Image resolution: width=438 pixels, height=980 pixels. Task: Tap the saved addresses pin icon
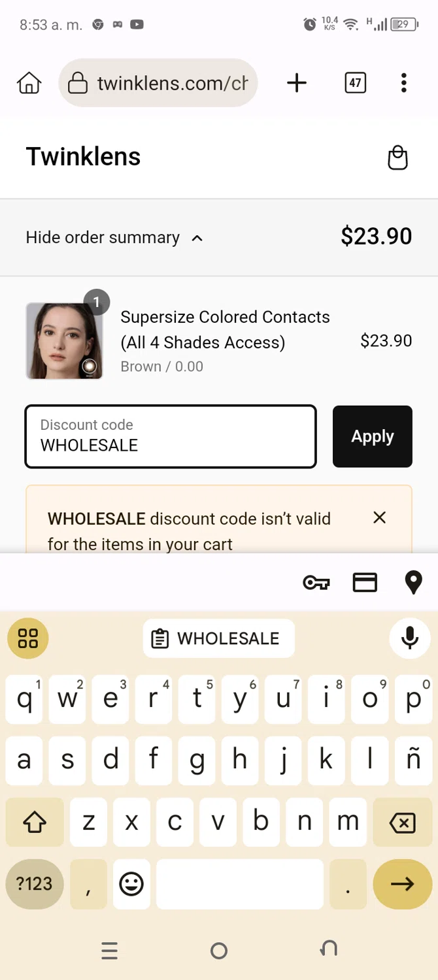(x=413, y=582)
